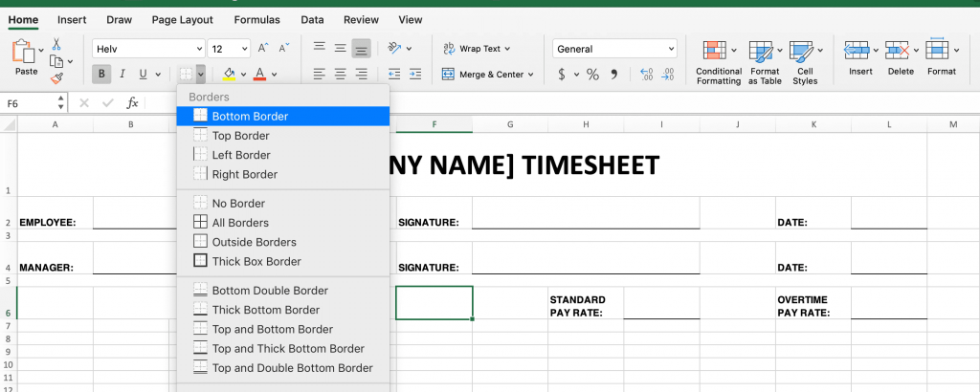This screenshot has width=980, height=392.
Task: Open the Review tab
Action: (x=361, y=20)
